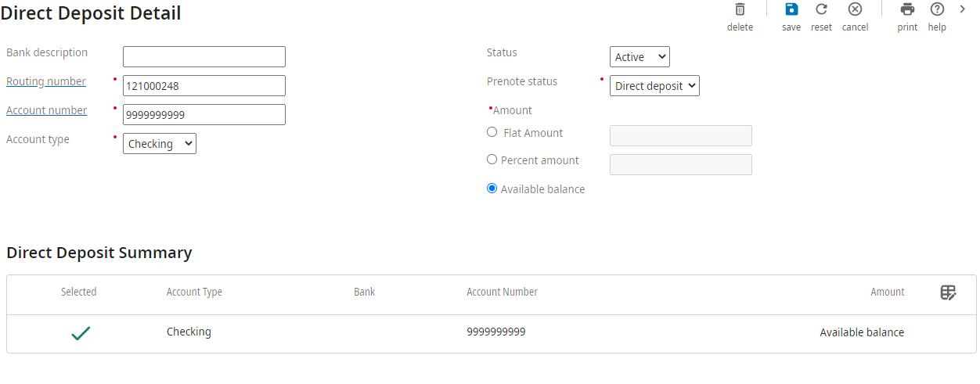The height and width of the screenshot is (384, 980).
Task: Click the Bank description input field
Action: click(204, 57)
